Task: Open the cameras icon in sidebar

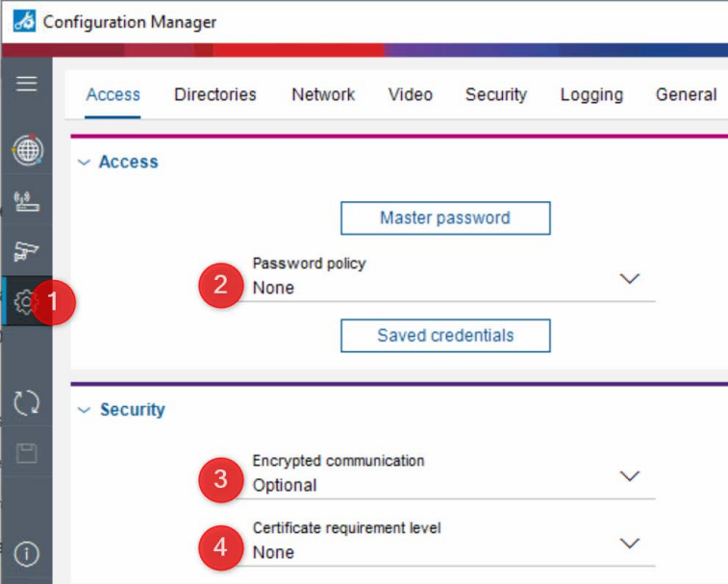Action: pyautogui.click(x=27, y=252)
